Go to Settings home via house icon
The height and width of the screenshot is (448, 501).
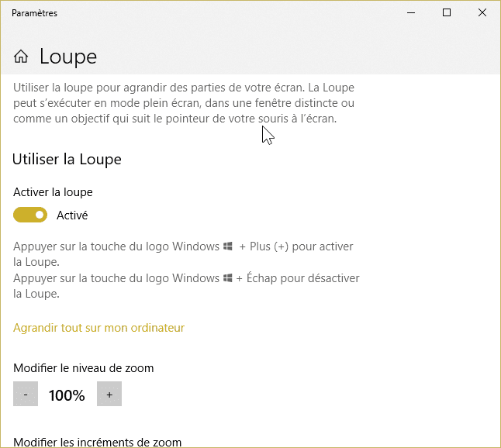pyautogui.click(x=21, y=57)
